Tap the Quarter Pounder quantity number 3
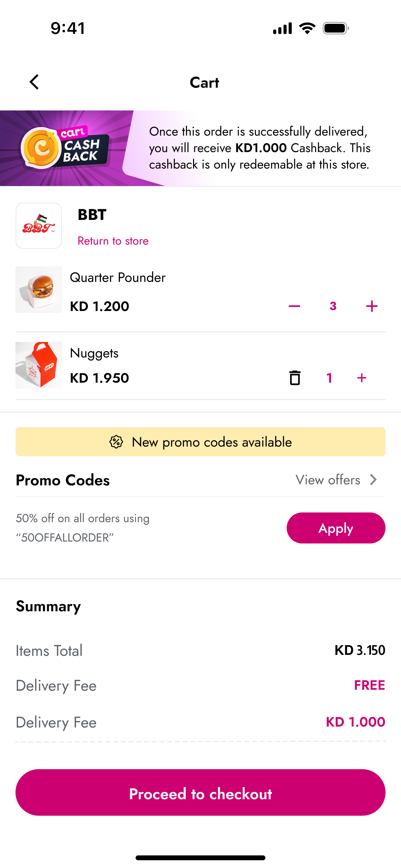Image resolution: width=401 pixels, height=868 pixels. tap(333, 306)
